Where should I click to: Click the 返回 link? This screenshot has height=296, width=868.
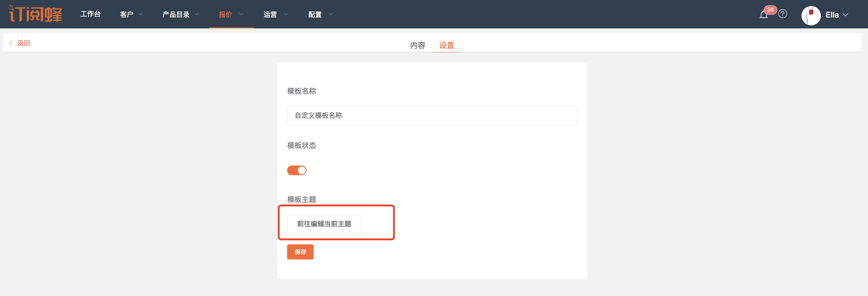point(23,43)
